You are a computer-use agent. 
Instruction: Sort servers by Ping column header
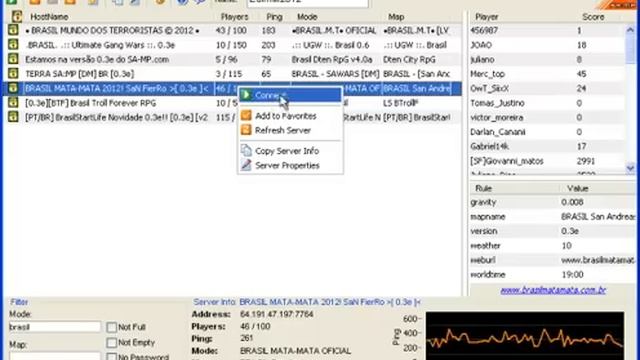click(274, 17)
